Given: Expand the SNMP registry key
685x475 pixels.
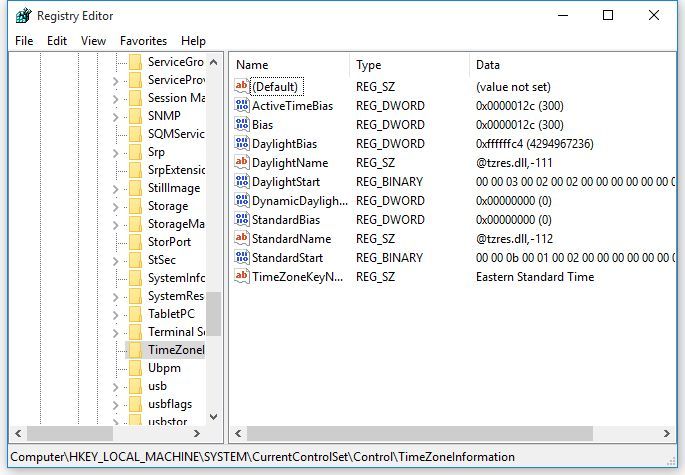Looking at the screenshot, I should pyautogui.click(x=115, y=116).
